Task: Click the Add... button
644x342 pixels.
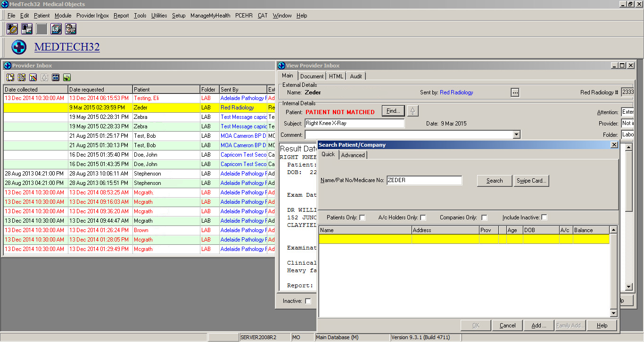Action: pyautogui.click(x=539, y=325)
